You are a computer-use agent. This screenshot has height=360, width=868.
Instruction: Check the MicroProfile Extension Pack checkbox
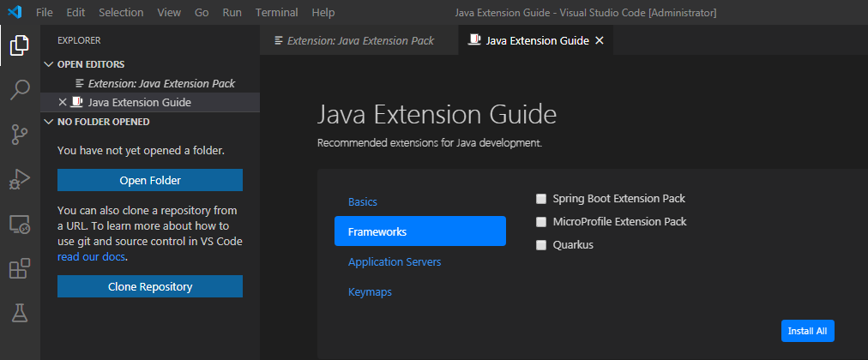pyautogui.click(x=541, y=222)
